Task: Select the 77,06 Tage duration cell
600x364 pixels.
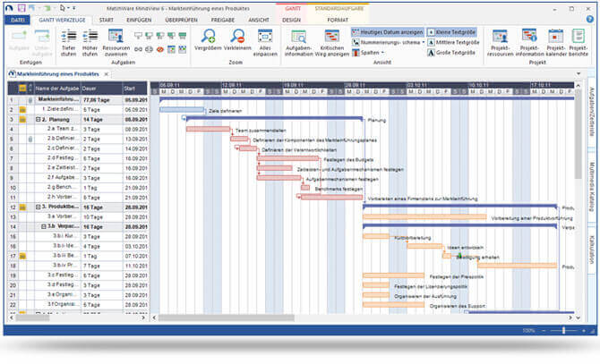Action: 101,100
